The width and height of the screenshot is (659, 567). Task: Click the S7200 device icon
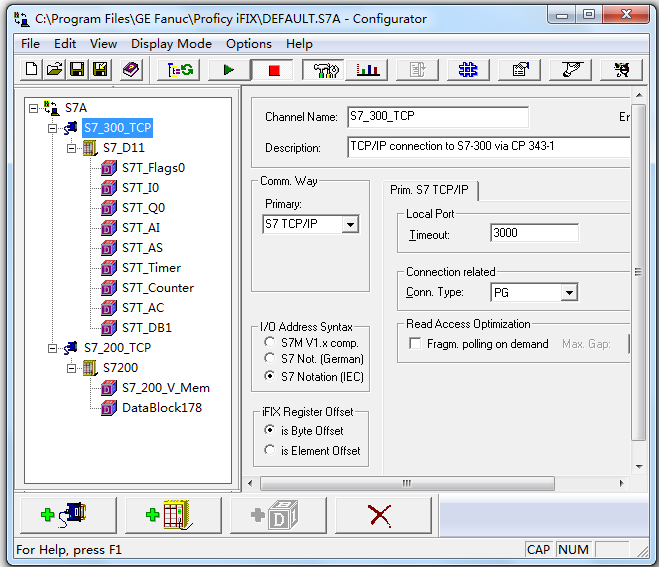(90, 368)
